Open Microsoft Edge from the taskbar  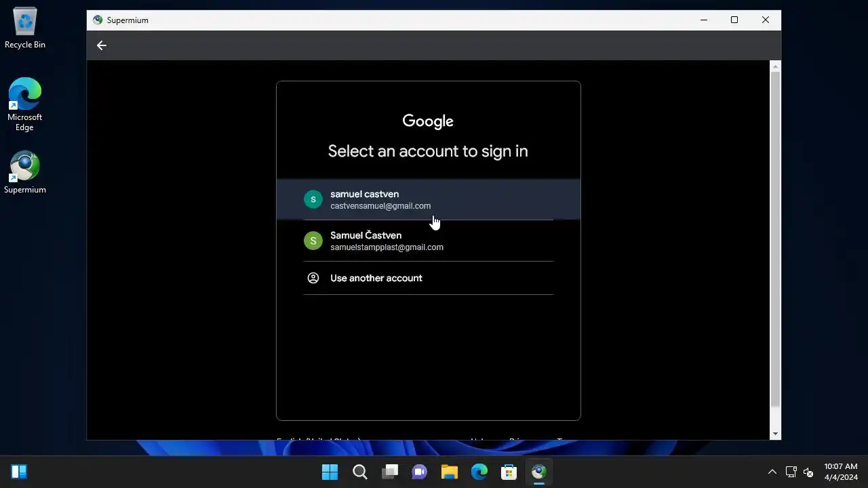479,472
